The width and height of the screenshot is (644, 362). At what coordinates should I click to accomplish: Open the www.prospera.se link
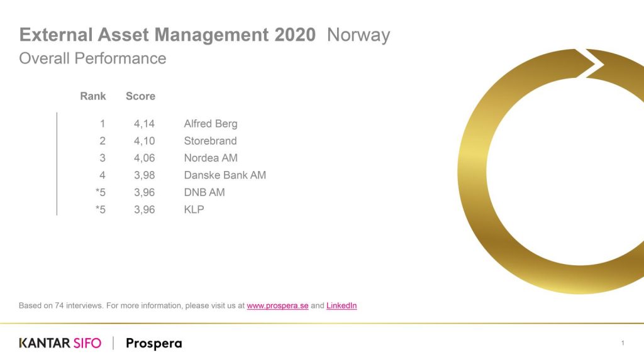[x=277, y=306]
